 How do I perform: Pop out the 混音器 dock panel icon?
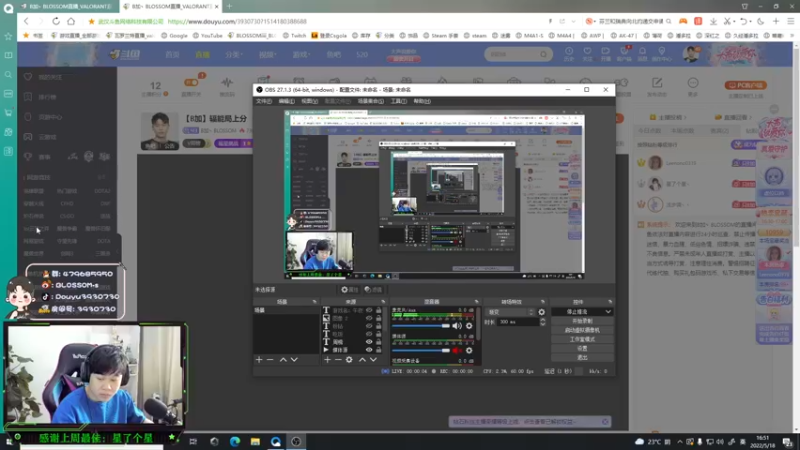(x=477, y=302)
